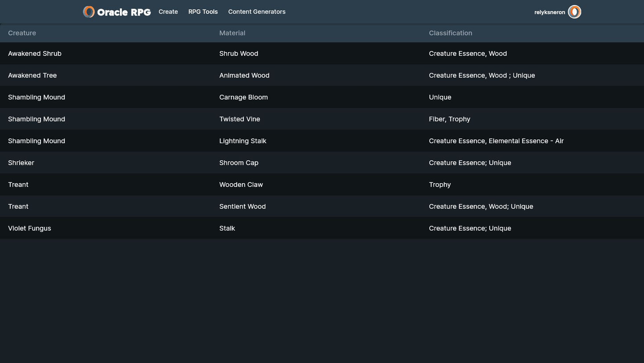
Task: Click the Oracle RPG title text
Action: pyautogui.click(x=124, y=12)
